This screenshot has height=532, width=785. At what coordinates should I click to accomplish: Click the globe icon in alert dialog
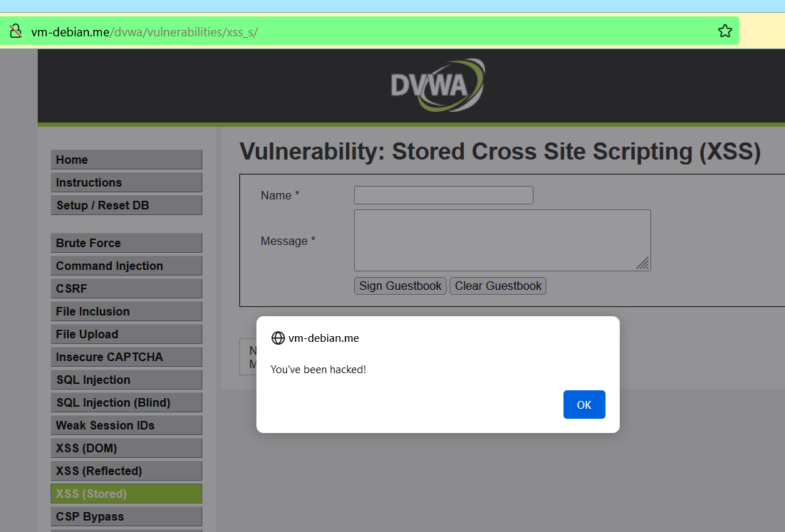tap(278, 338)
